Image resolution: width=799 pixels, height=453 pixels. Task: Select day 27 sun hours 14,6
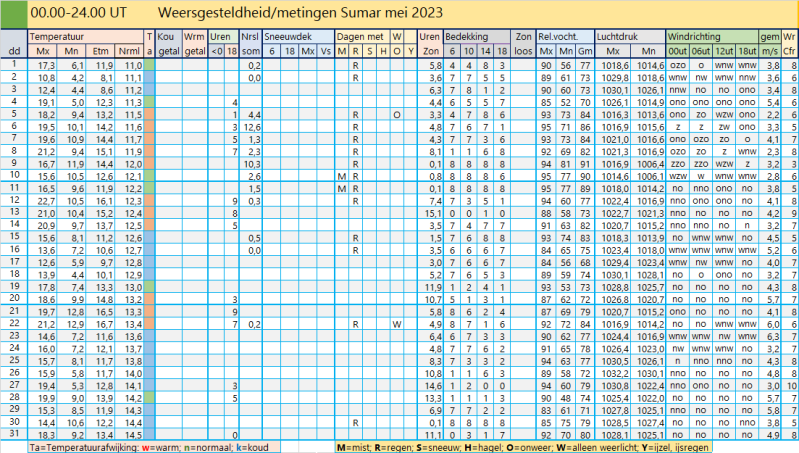point(433,386)
